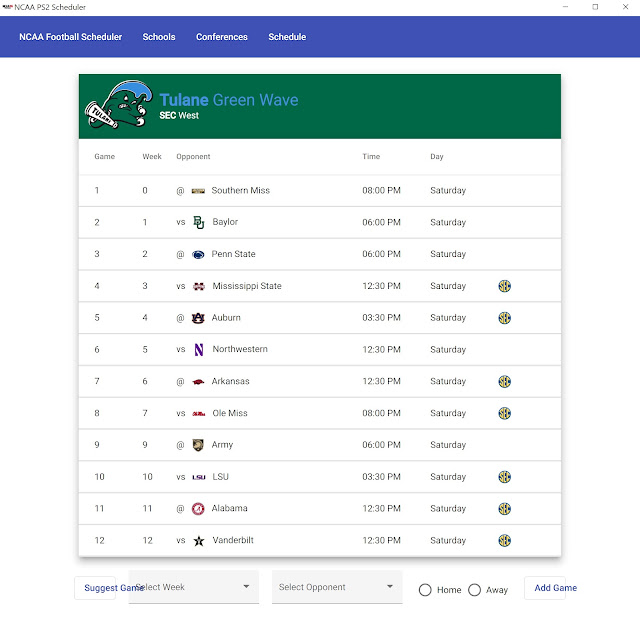Click the LSU opponent name
640x632 pixels.
[x=220, y=477]
